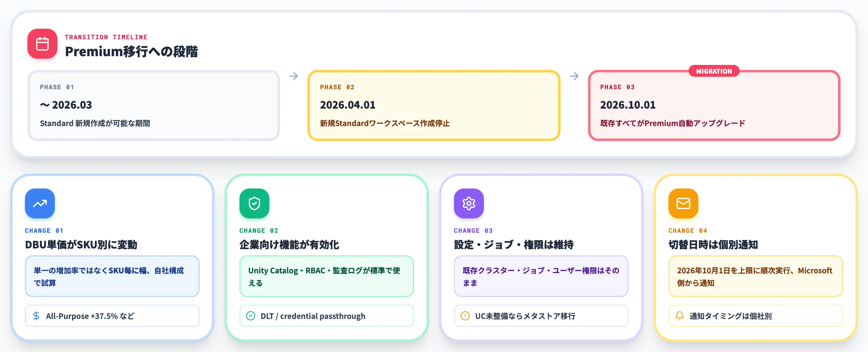
Task: Click the title 切替日時は個別通知
Action: (713, 245)
